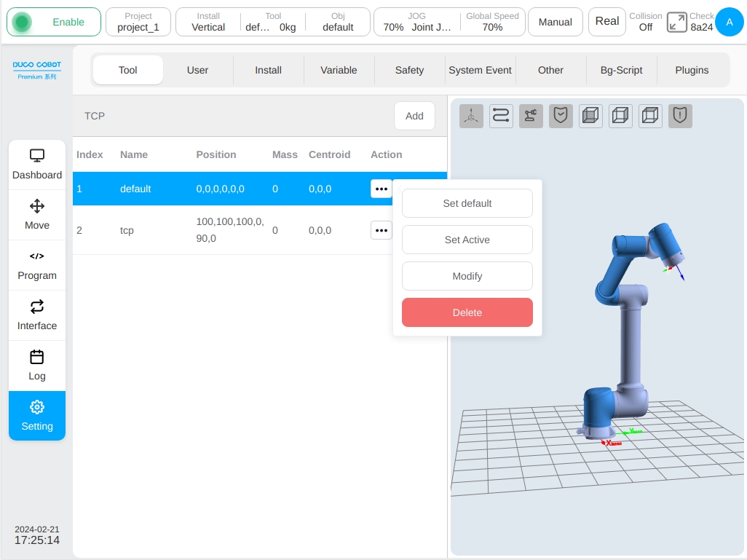747x560 pixels.
Task: Click the fullscreen expand icon
Action: point(676,22)
